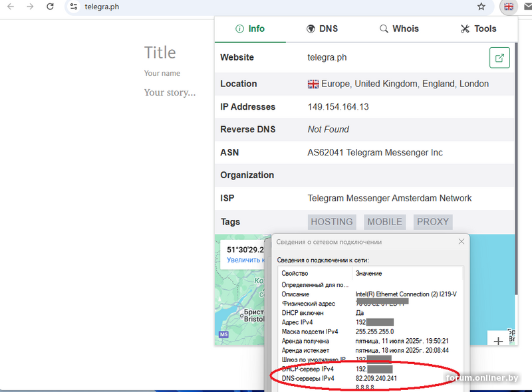532x392 pixels.
Task: Click the Title field on the page
Action: tap(160, 52)
